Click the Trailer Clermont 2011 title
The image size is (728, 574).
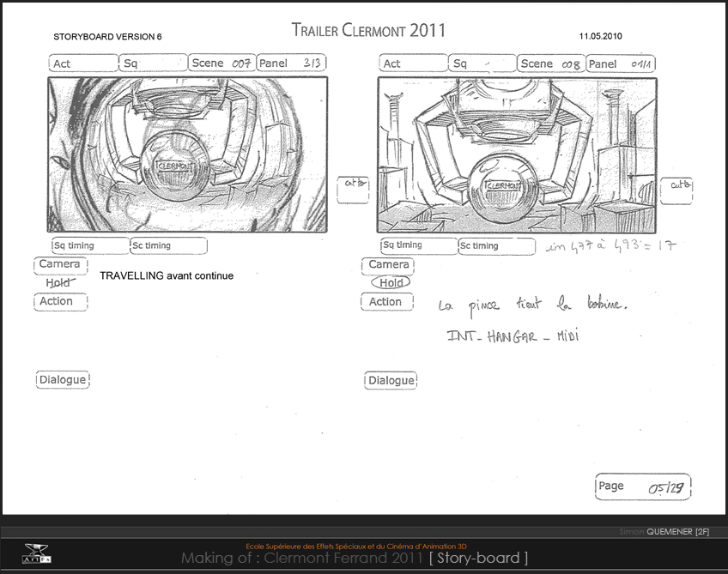point(368,31)
